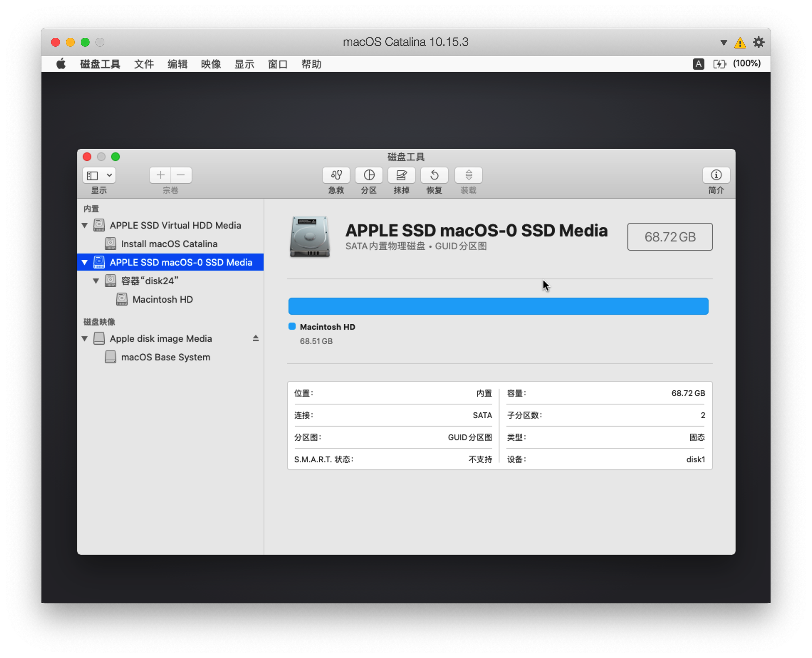This screenshot has height=658, width=812.
Task: Click the Mount (装载) toolbar icon
Action: (x=469, y=175)
